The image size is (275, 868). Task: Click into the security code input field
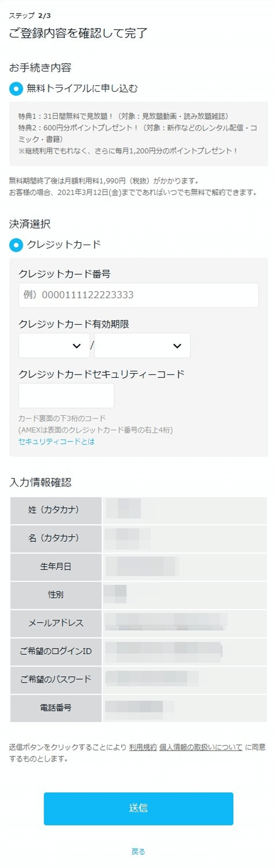(66, 395)
